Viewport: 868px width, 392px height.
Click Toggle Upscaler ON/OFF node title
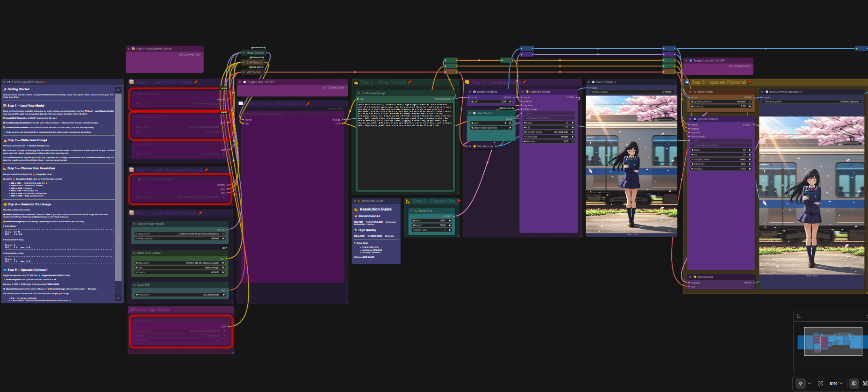(709, 60)
